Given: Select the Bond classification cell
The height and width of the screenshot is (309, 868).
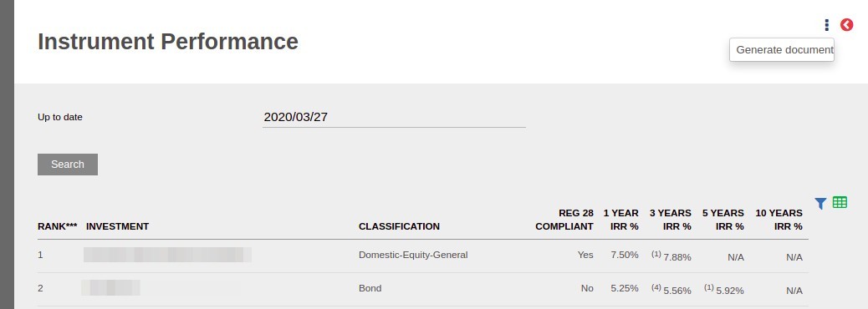Looking at the screenshot, I should pyautogui.click(x=370, y=288).
